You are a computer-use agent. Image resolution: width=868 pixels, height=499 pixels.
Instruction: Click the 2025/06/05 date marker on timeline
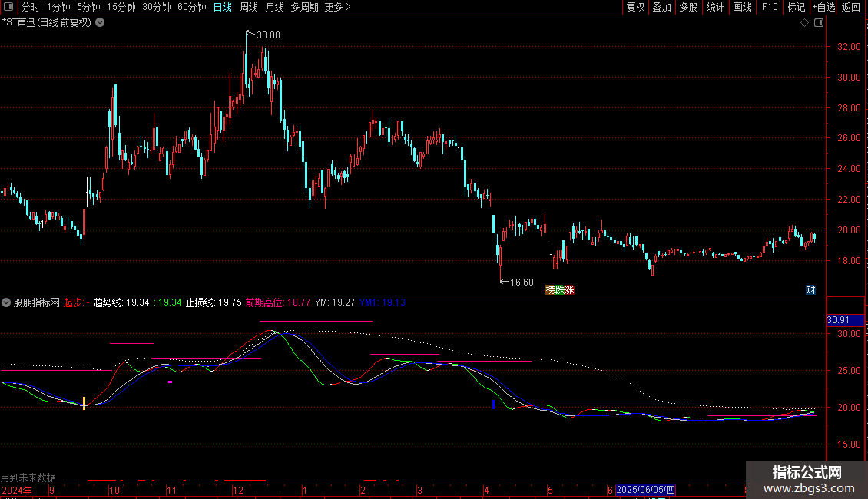click(x=645, y=490)
